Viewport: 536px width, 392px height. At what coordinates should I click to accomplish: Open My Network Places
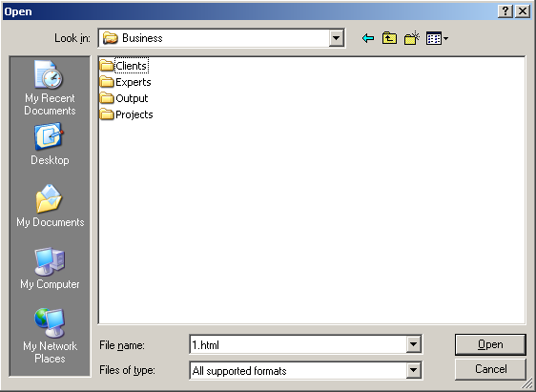(x=50, y=336)
